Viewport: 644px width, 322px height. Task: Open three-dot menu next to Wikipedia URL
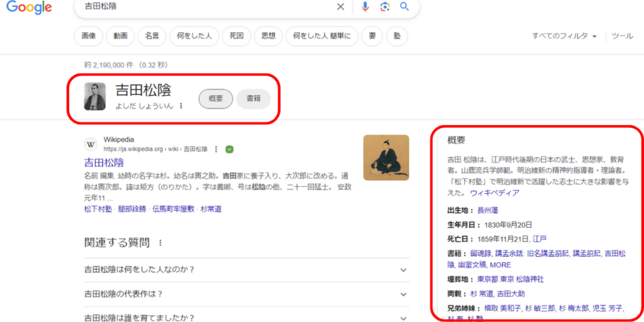[216, 149]
